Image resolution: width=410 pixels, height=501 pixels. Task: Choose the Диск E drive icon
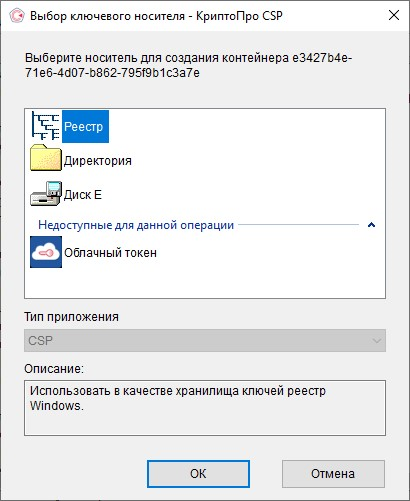[46, 194]
